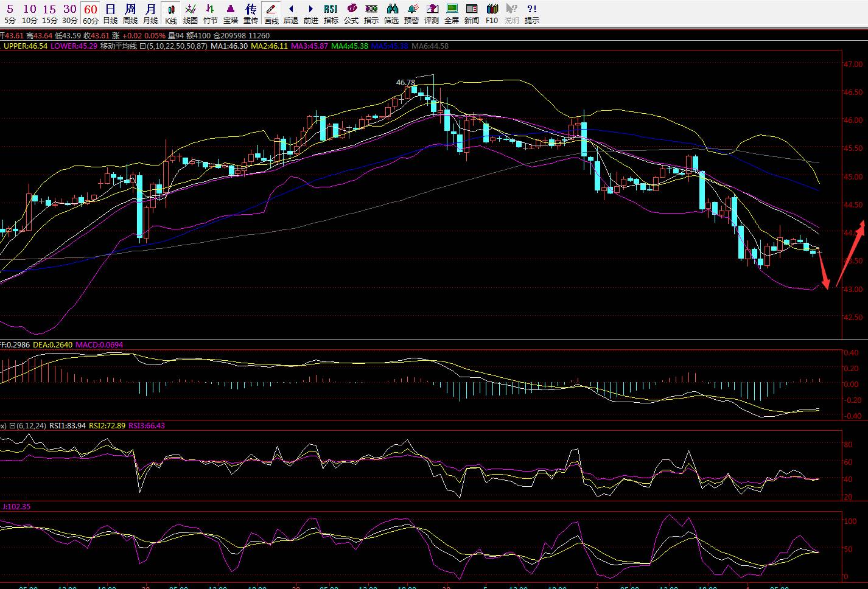Click the UPPER:46.54 band value
This screenshot has height=589, width=868.
coord(26,46)
